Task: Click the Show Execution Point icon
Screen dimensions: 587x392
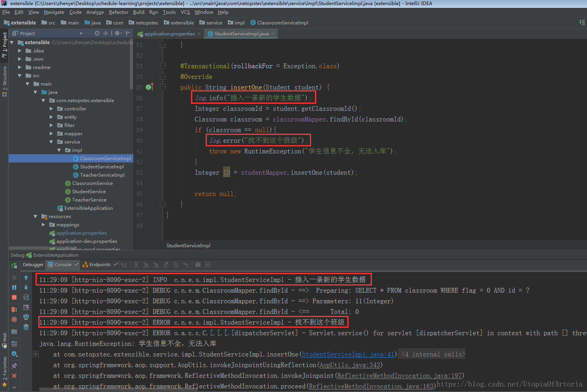Action: point(124,265)
